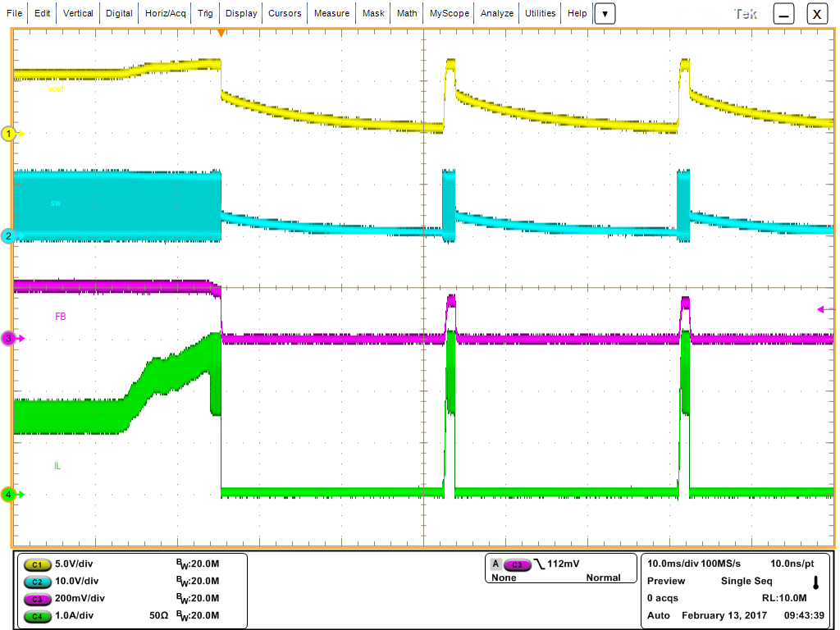Click the Auto trigger mode label

tap(658, 615)
